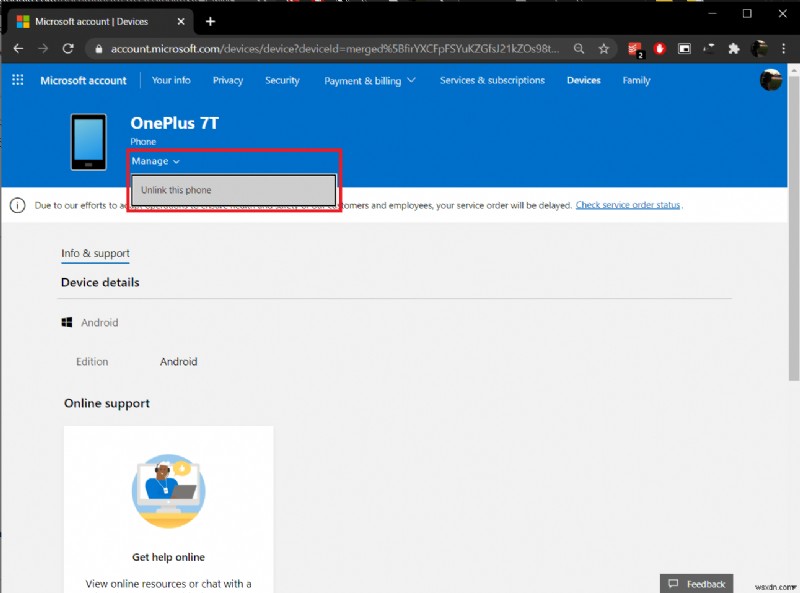The height and width of the screenshot is (593, 800).
Task: Select the Info & support tab
Action: (x=95, y=254)
